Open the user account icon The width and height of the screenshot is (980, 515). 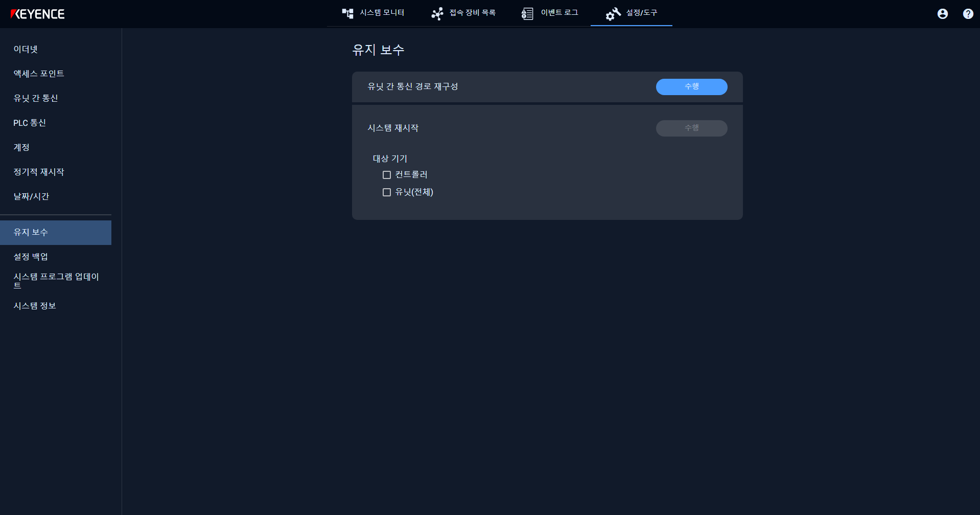(x=942, y=14)
